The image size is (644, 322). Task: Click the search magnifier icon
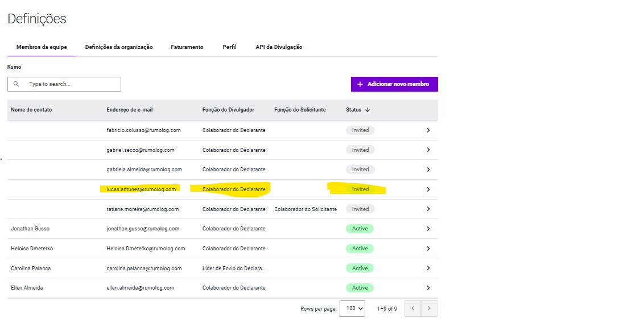(16, 84)
